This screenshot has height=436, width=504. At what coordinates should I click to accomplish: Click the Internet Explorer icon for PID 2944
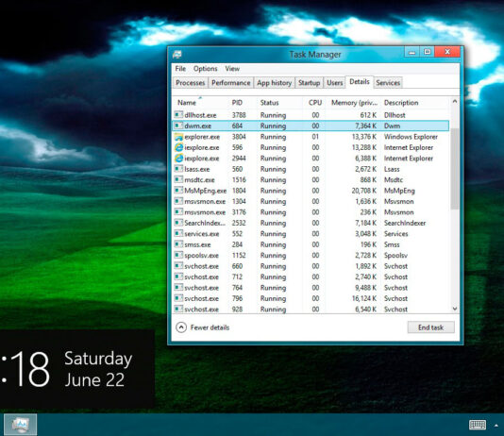pos(178,159)
